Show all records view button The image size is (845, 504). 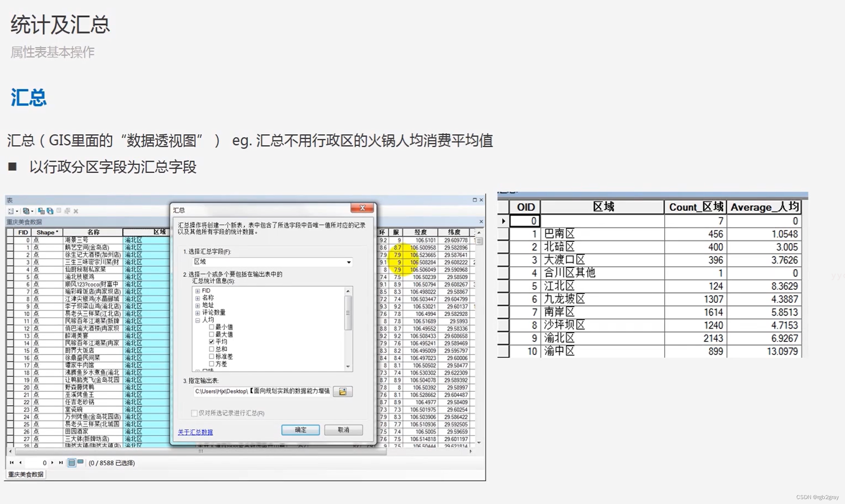point(72,462)
